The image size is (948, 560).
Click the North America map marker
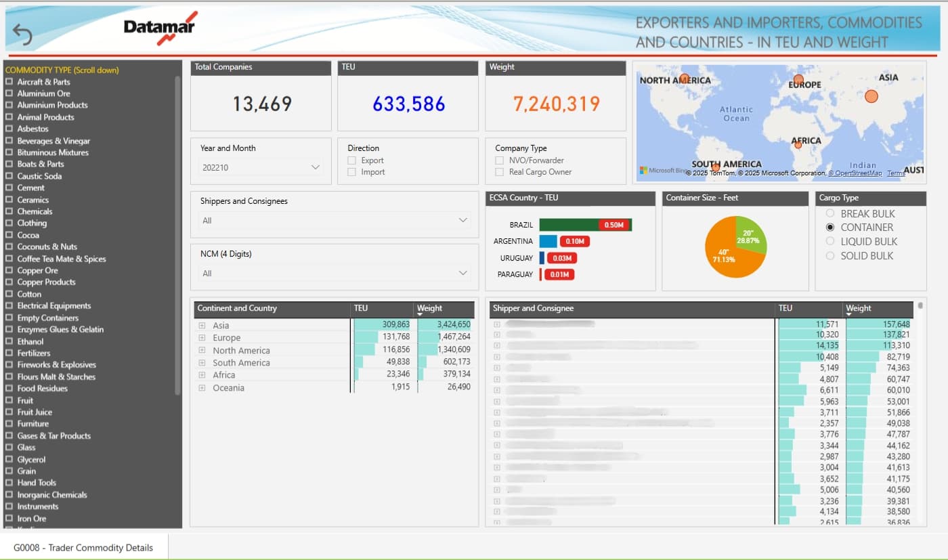point(684,79)
